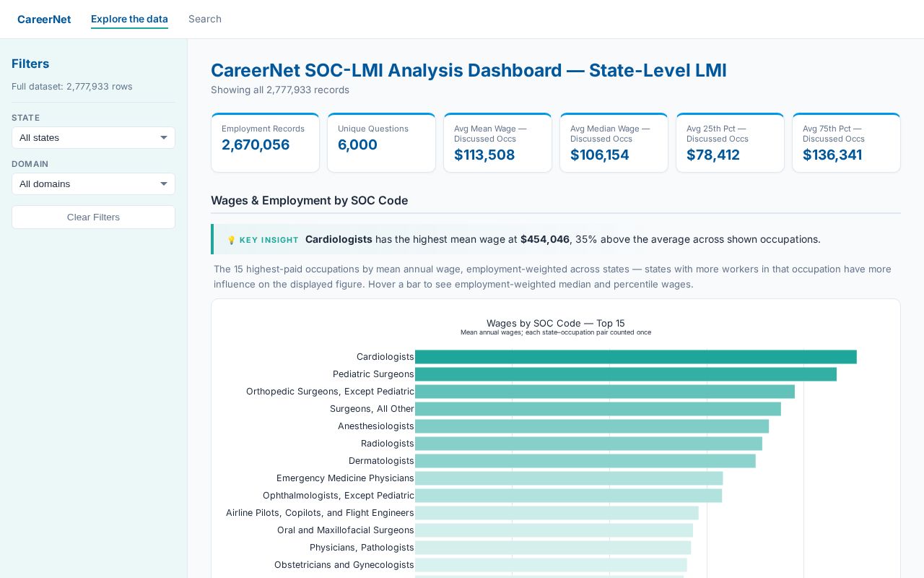Viewport: 924px width, 578px height.
Task: Click the Emergency Medicine Physicians bar
Action: point(569,478)
